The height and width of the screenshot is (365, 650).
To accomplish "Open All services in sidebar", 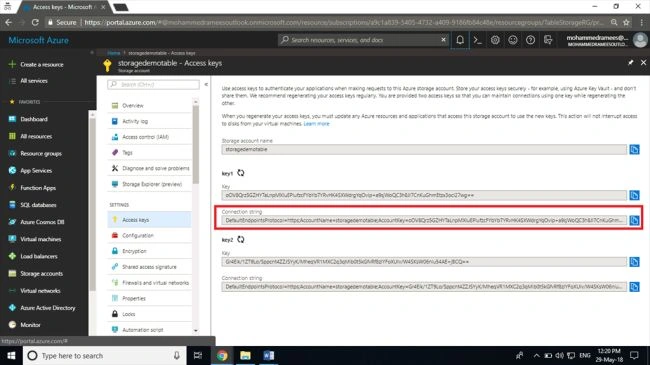I will coord(34,81).
